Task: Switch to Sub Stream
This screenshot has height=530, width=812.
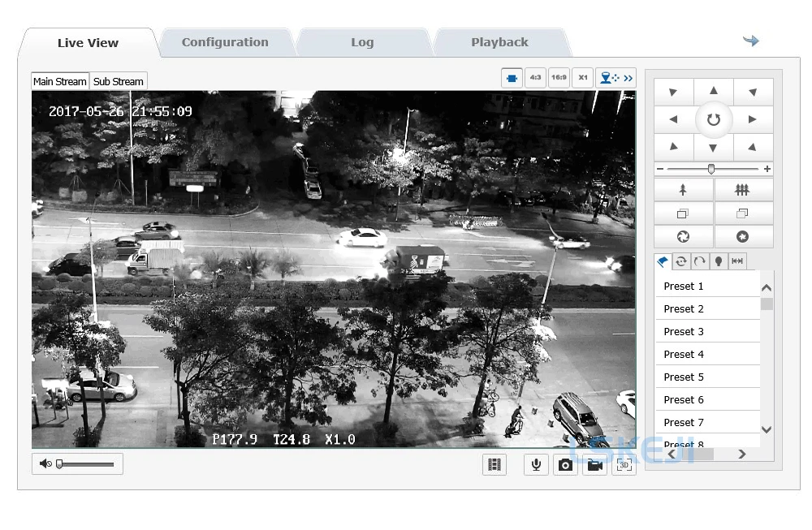Action: 118,81
